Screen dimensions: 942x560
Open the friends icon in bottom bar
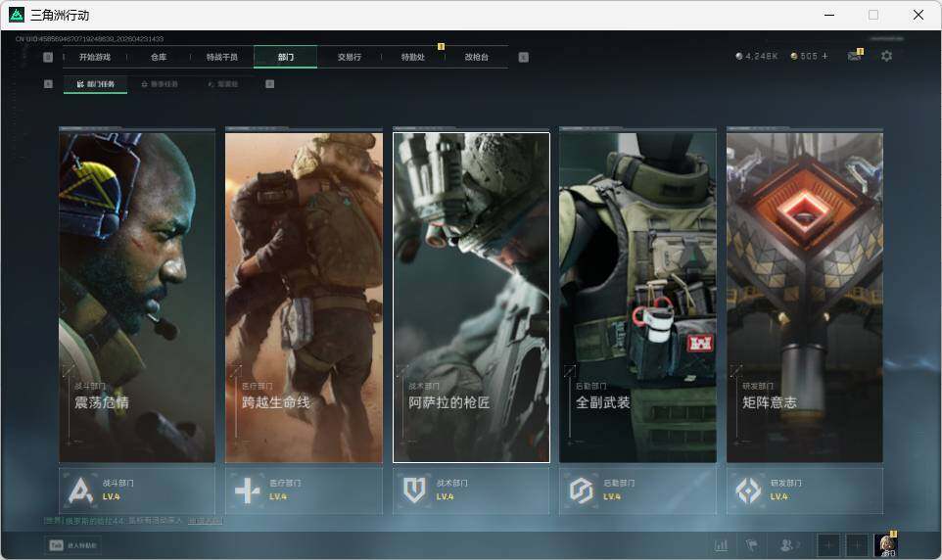click(x=788, y=545)
